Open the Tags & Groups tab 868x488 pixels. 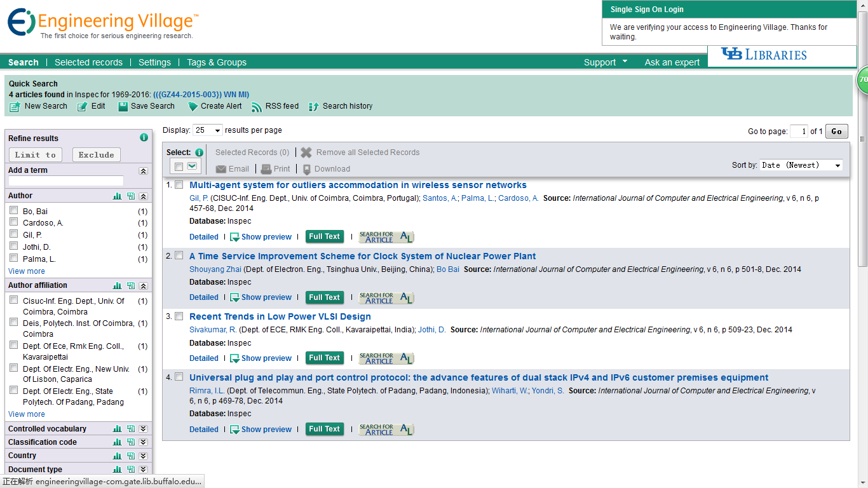[x=217, y=62]
